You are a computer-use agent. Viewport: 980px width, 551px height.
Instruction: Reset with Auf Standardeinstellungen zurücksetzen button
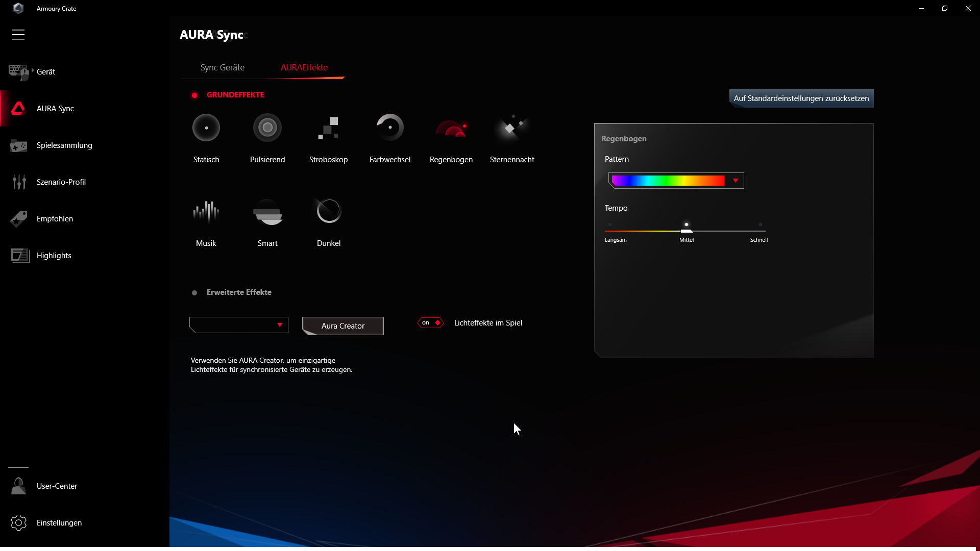pos(801,98)
